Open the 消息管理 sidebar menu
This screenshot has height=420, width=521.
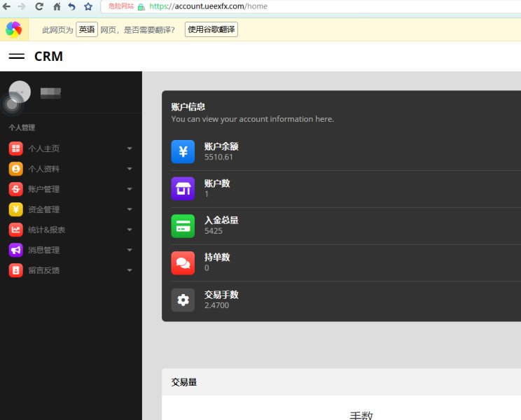click(43, 250)
